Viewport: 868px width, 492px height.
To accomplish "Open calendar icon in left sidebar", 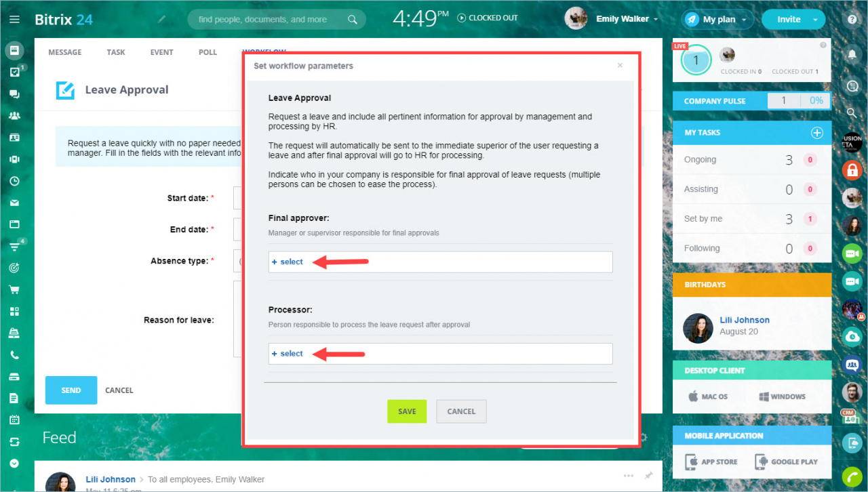I will point(14,420).
